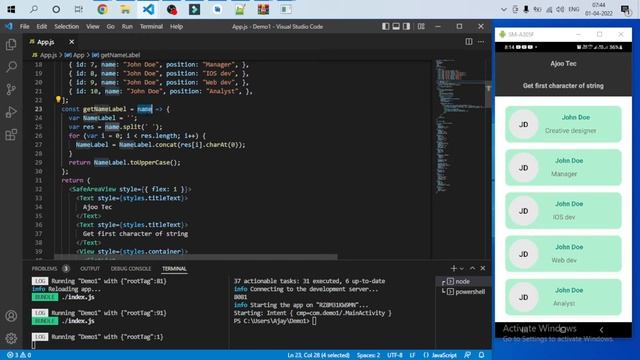Select the Terminal panel tab
Image resolution: width=640 pixels, height=360 pixels.
click(x=174, y=269)
